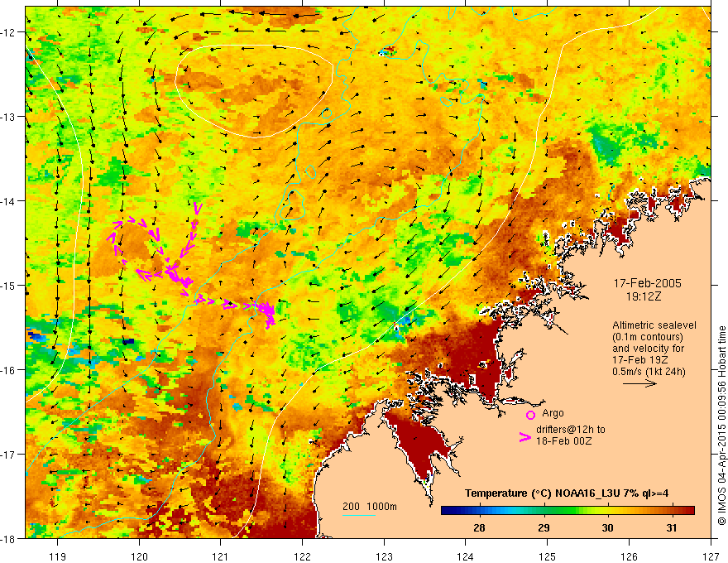Click longitude axis label '119'
The image size is (728, 563).
pos(58,556)
